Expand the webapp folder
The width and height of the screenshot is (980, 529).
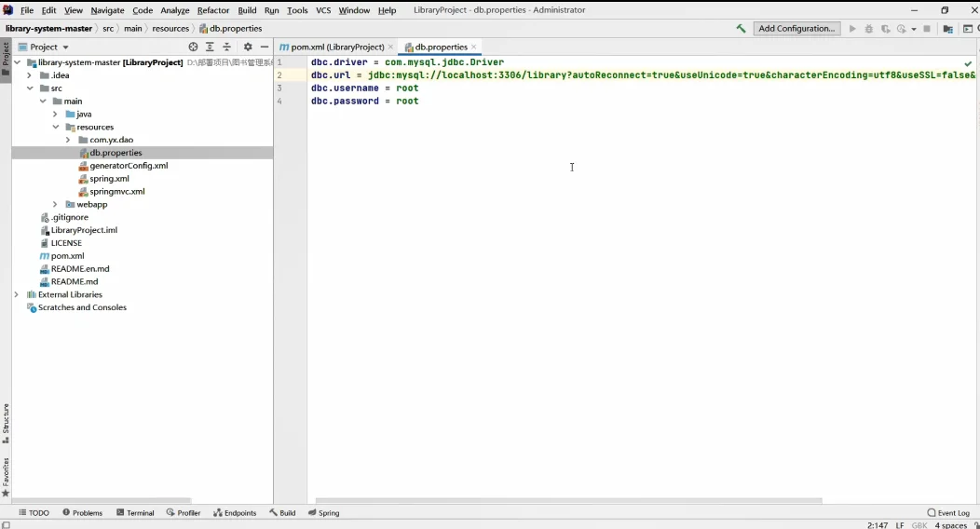pos(55,205)
